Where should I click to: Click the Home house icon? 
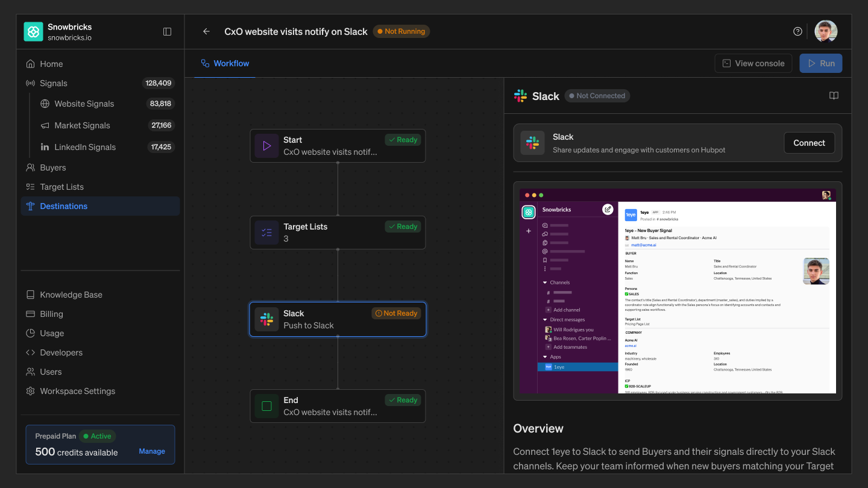[x=30, y=64]
